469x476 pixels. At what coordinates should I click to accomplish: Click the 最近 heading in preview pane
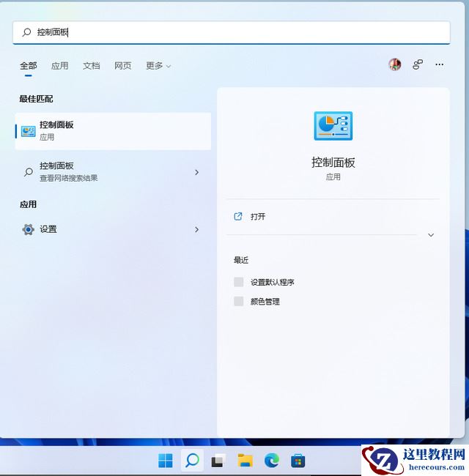(x=241, y=260)
